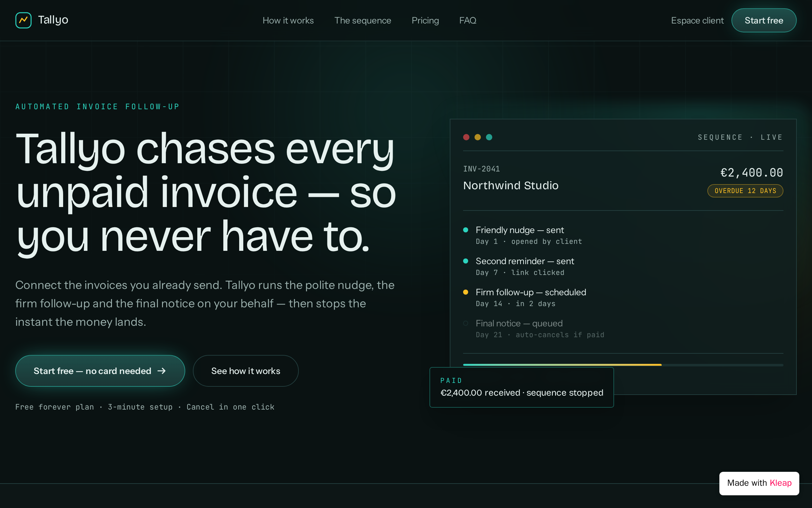The image size is (812, 508).
Task: Open the Espace client link
Action: point(697,21)
